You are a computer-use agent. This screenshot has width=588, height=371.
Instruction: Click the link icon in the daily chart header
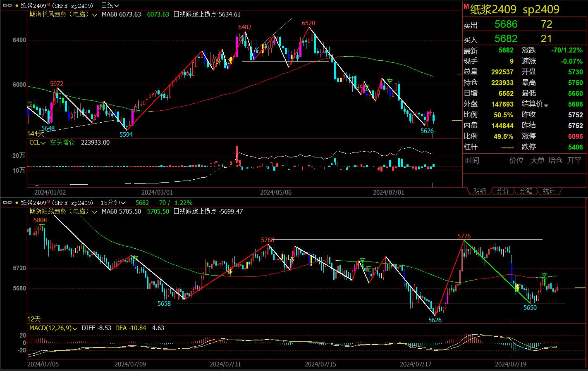coord(7,6)
